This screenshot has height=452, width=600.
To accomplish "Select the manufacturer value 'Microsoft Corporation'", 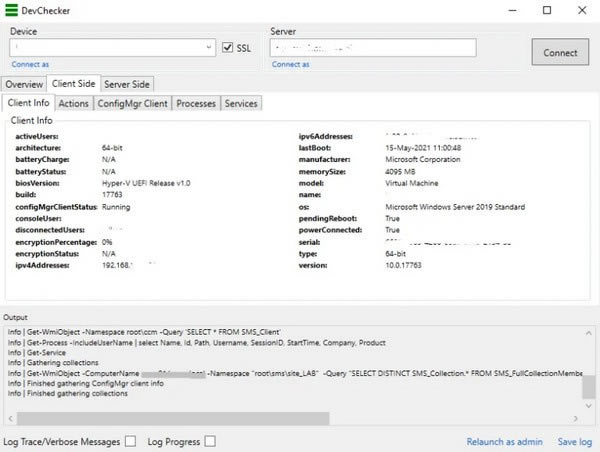I will [x=423, y=159].
